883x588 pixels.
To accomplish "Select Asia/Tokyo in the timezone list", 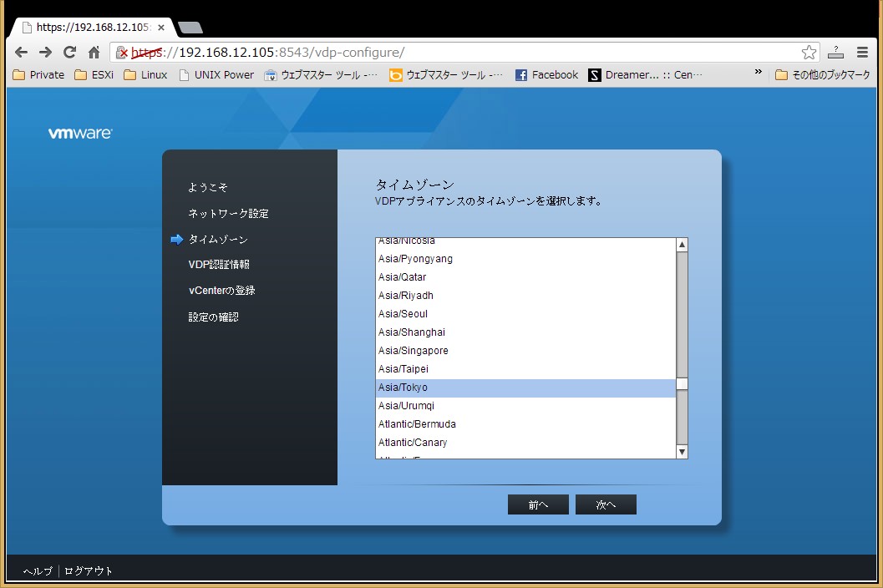I will pyautogui.click(x=526, y=388).
